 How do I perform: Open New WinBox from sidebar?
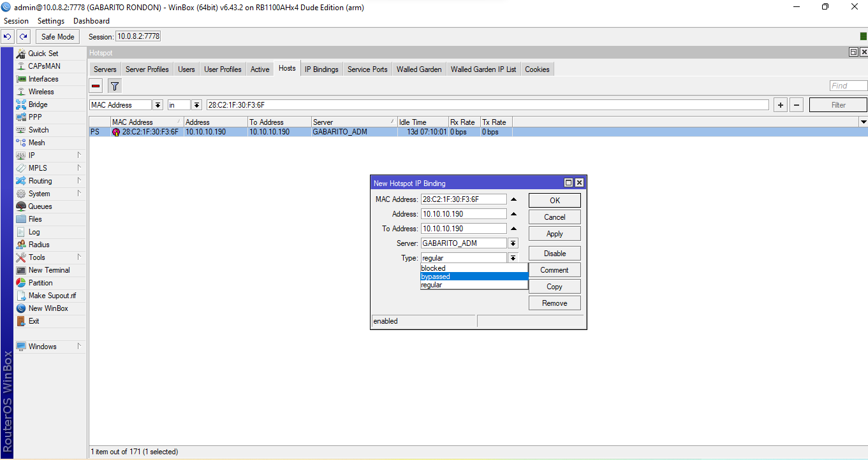point(50,308)
